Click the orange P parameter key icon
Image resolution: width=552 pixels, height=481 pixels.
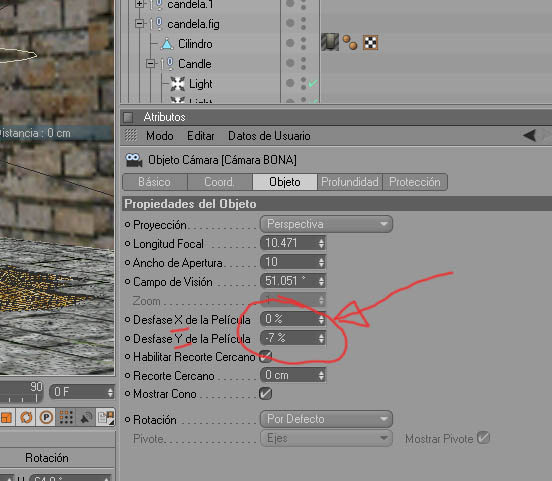coord(46,418)
